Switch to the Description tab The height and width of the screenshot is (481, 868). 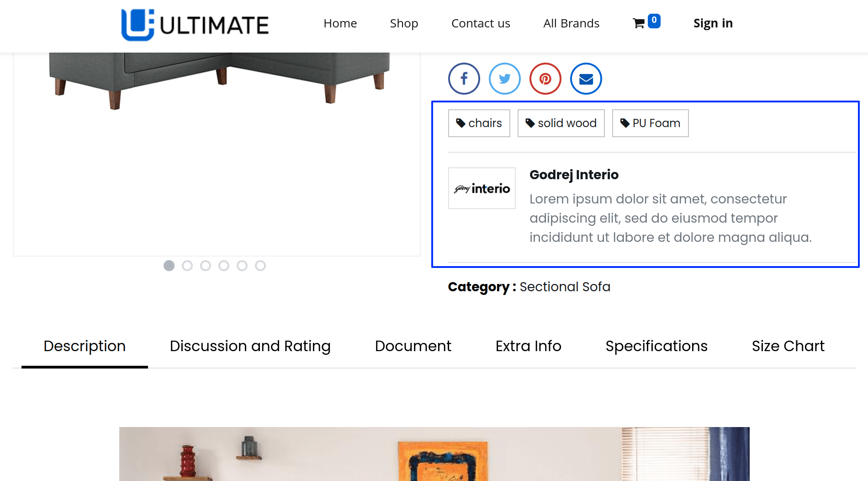[85, 346]
